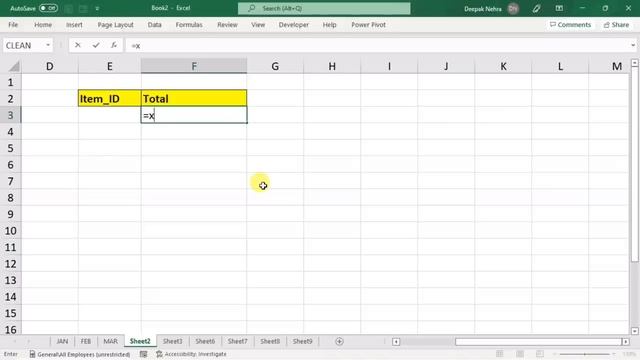Open the View ribbon tab
Screen dimensions: 640x360
tap(258, 25)
